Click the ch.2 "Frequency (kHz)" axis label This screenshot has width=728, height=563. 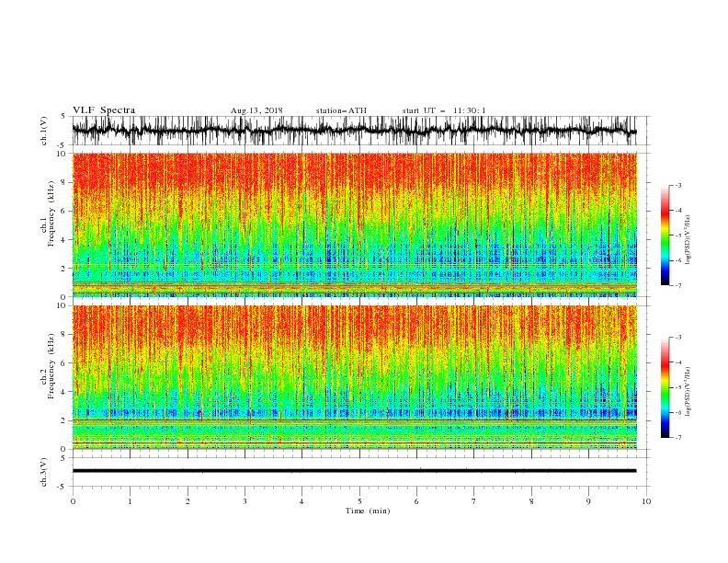[x=51, y=366]
